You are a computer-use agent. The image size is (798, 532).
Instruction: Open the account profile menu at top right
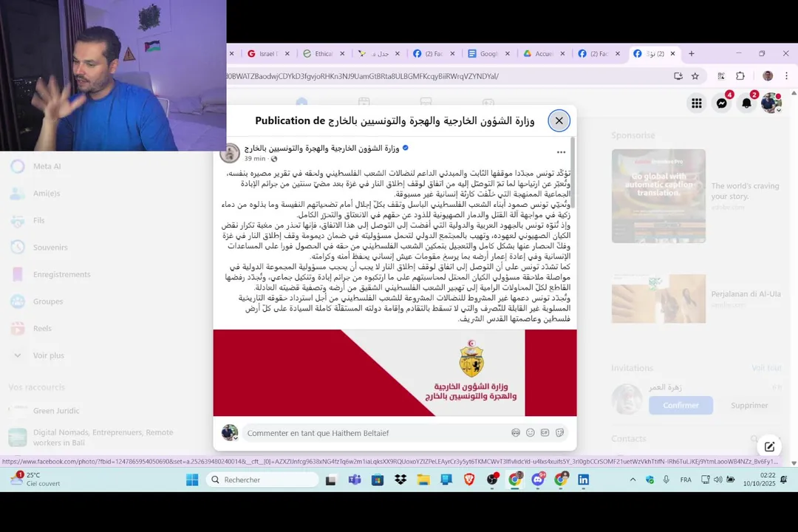(771, 103)
